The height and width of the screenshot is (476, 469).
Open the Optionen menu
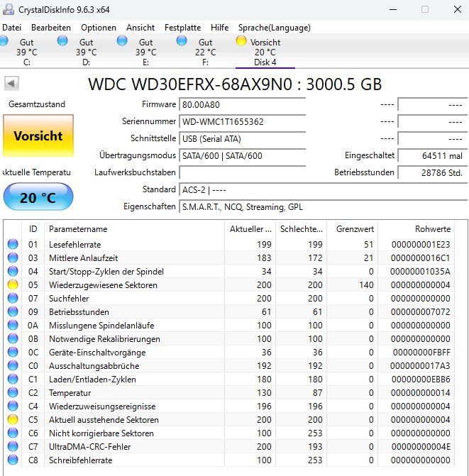click(x=99, y=28)
